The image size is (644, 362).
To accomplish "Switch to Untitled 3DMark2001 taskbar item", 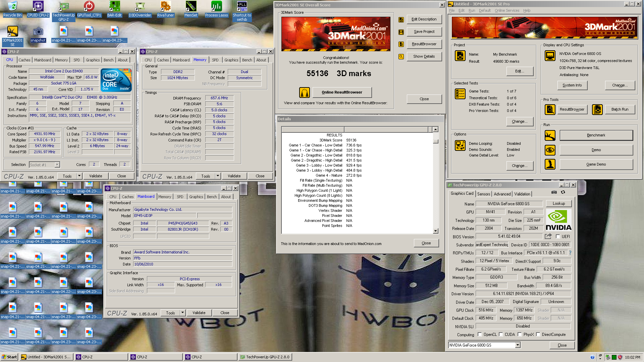I will point(46,357).
